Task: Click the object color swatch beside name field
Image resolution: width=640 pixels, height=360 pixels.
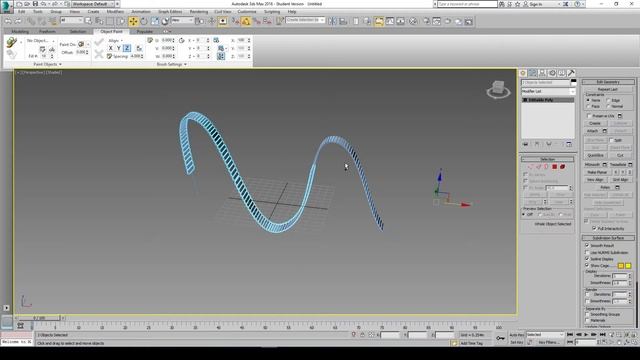Action: click(573, 82)
